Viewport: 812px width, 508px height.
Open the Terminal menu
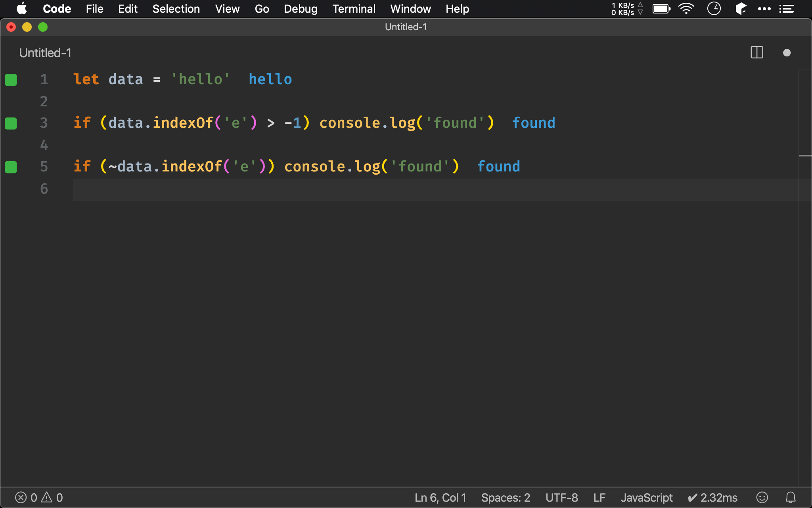click(354, 9)
